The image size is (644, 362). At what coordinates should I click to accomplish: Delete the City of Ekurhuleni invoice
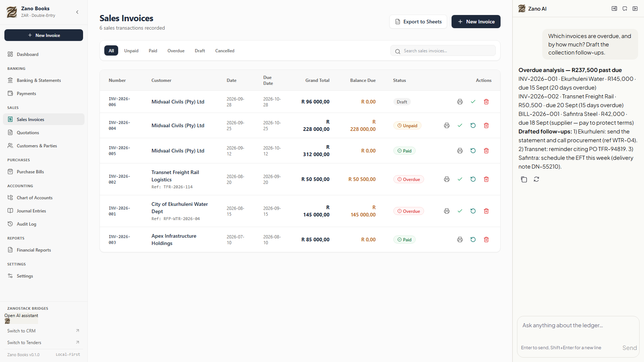click(x=486, y=211)
